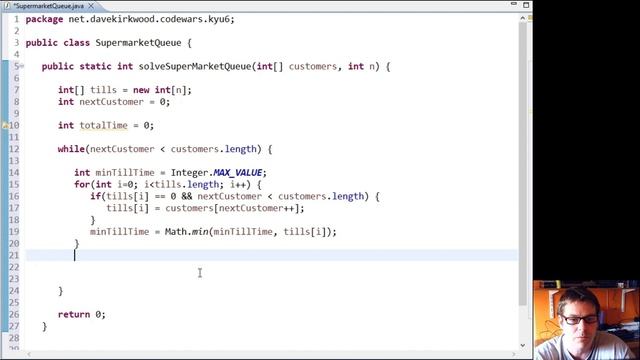Click the overview ruler warning indicator
640x360 pixels.
pos(530,18)
